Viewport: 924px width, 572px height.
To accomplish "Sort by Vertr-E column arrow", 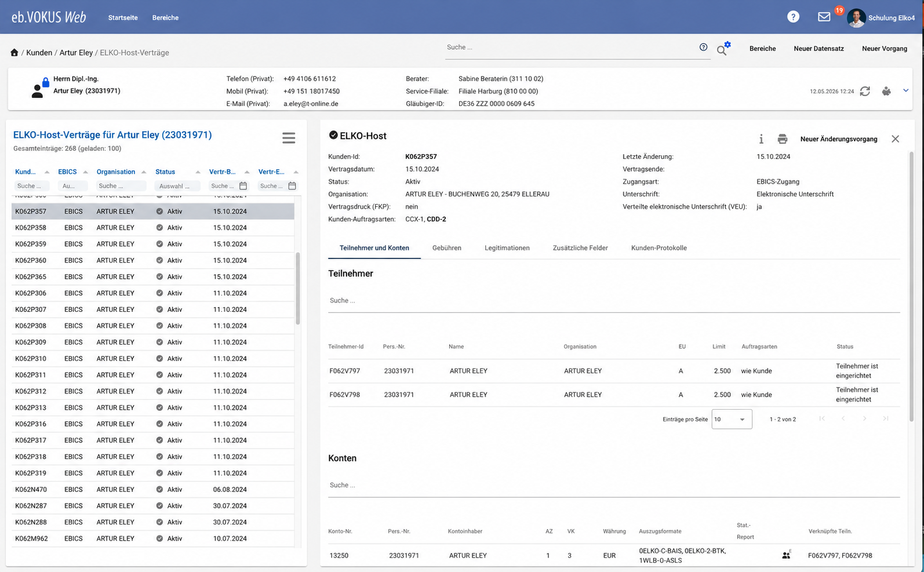I will (296, 172).
